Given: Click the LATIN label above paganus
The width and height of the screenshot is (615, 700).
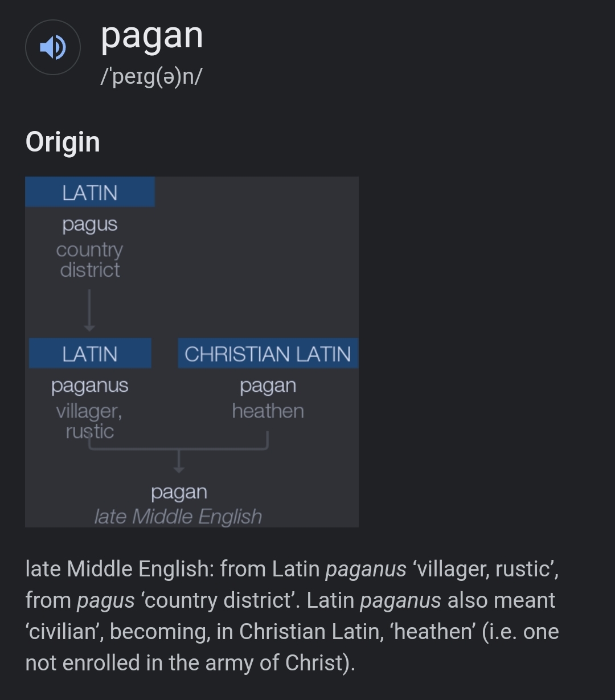Looking at the screenshot, I should (90, 354).
